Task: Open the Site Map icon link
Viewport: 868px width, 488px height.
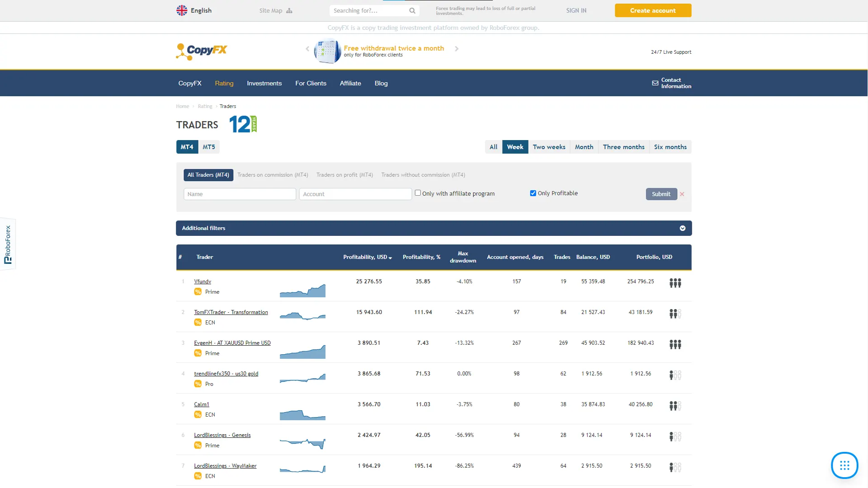Action: point(289,11)
